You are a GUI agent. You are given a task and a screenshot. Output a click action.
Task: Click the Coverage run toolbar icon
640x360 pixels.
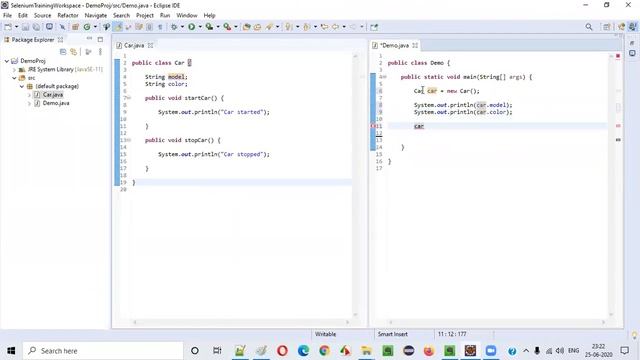coord(209,27)
